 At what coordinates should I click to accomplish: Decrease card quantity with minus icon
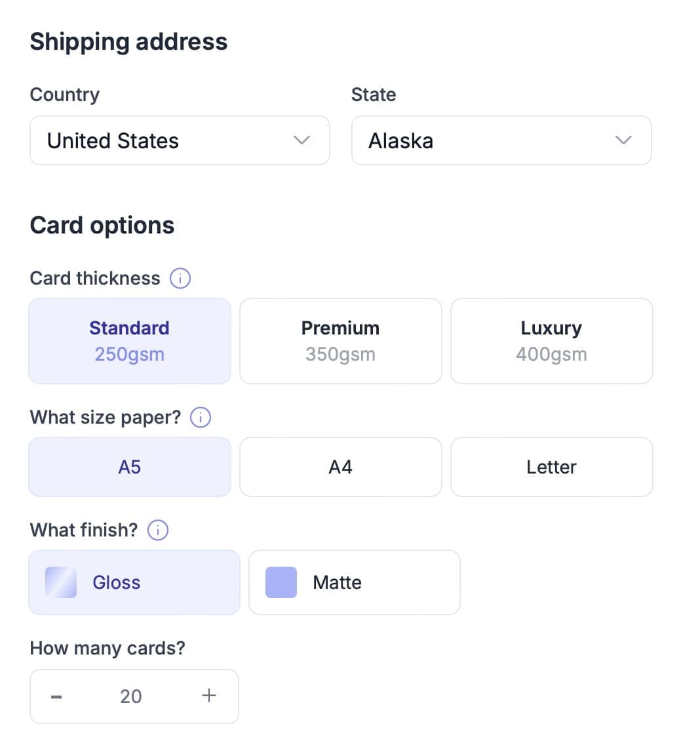[56, 697]
